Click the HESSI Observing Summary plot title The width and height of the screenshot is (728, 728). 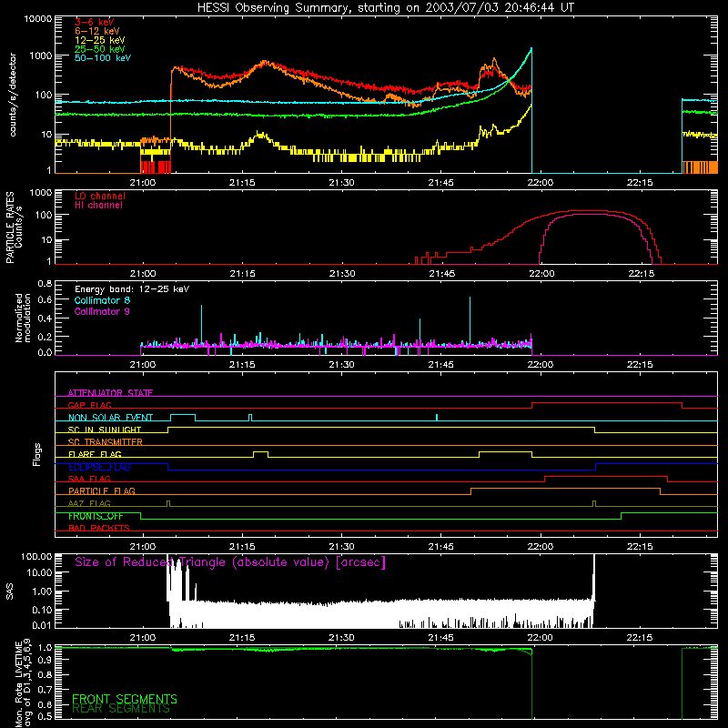coord(385,8)
